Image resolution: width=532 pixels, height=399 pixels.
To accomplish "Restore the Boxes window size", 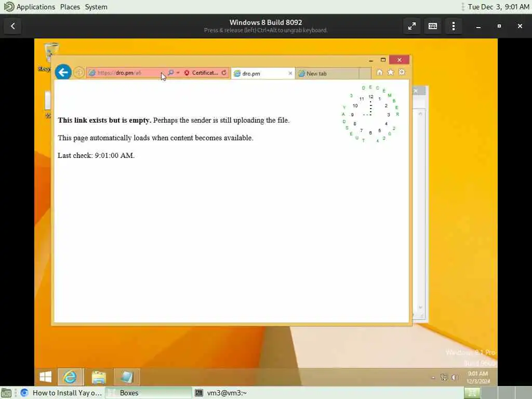I will 499,26.
